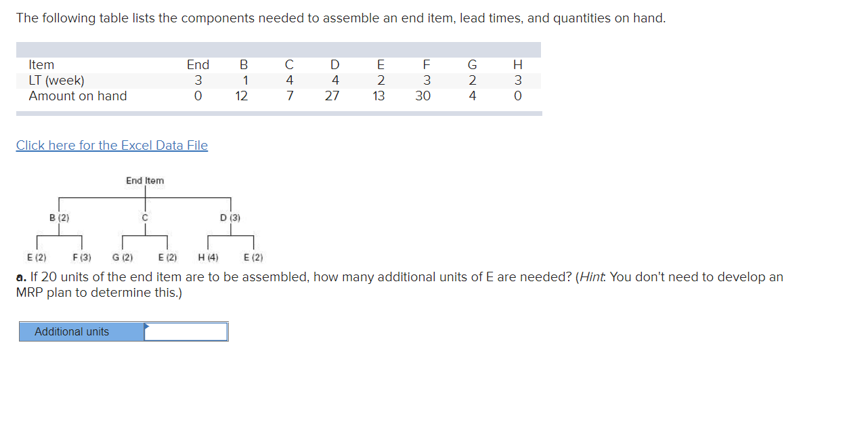Click the bolded hint text in question a

pos(592,276)
